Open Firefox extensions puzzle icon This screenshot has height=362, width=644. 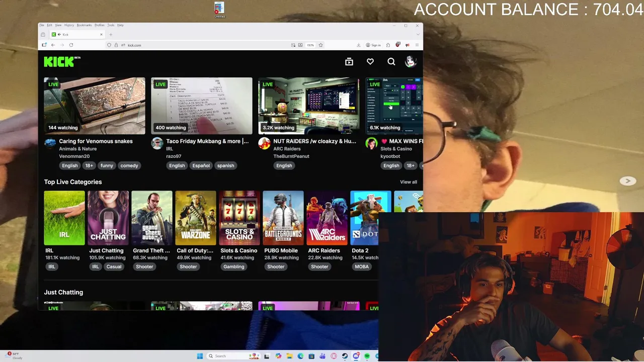point(388,45)
